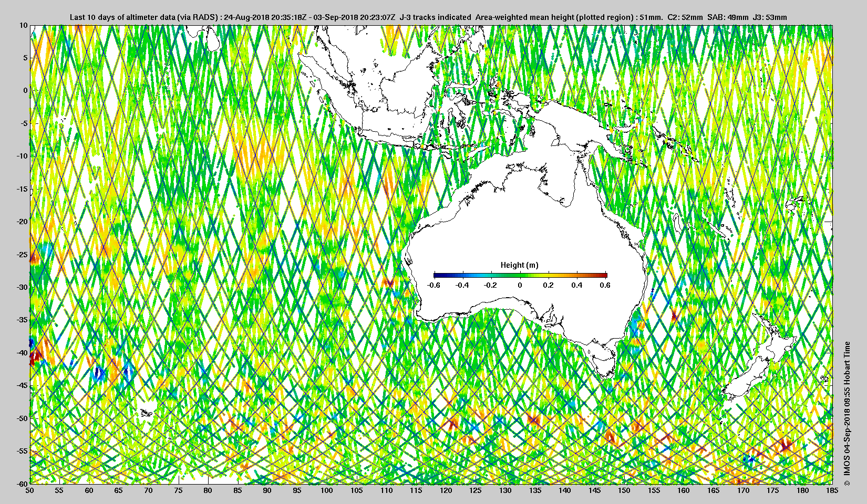
Task: Click the colorbar tick label "0.6"
Action: coord(605,285)
